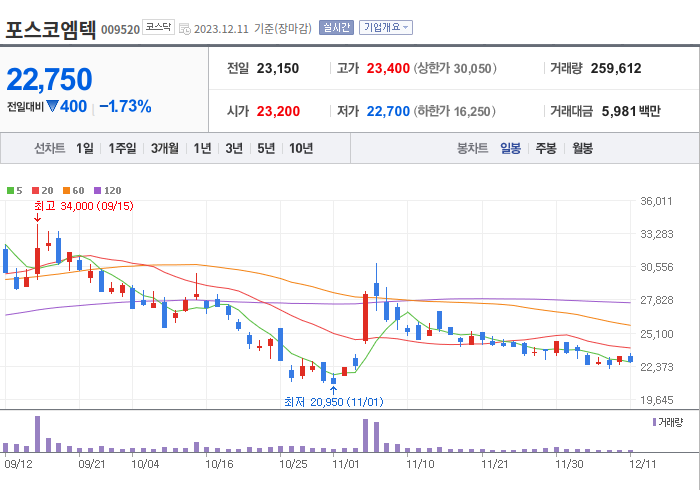The height and width of the screenshot is (490, 700).
Task: Click the 36,011 price axis label
Action: (656, 201)
